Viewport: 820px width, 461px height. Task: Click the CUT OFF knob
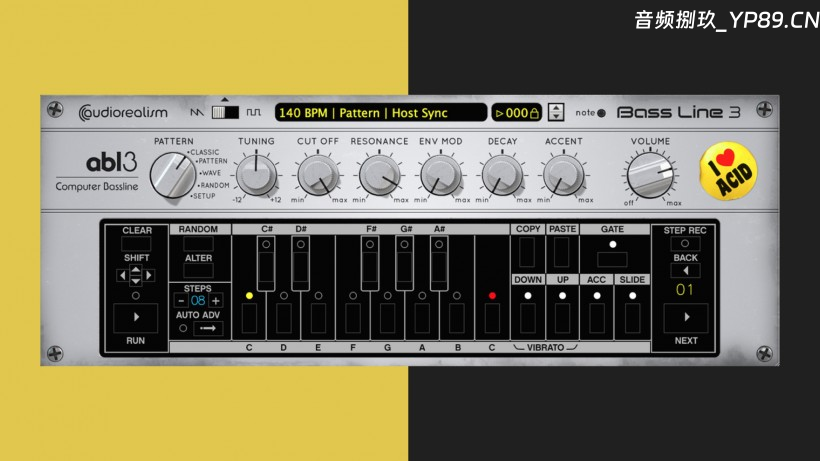318,176
